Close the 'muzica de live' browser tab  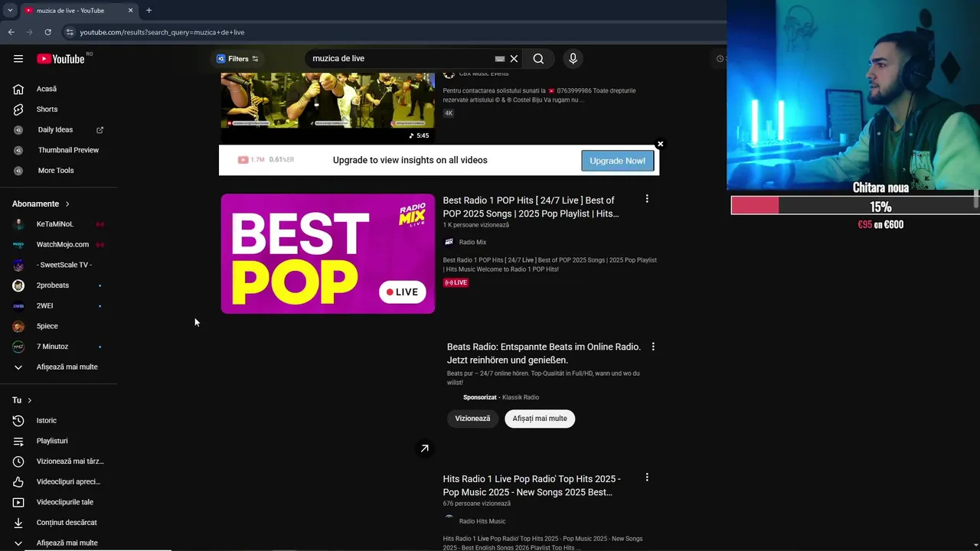click(x=130, y=11)
